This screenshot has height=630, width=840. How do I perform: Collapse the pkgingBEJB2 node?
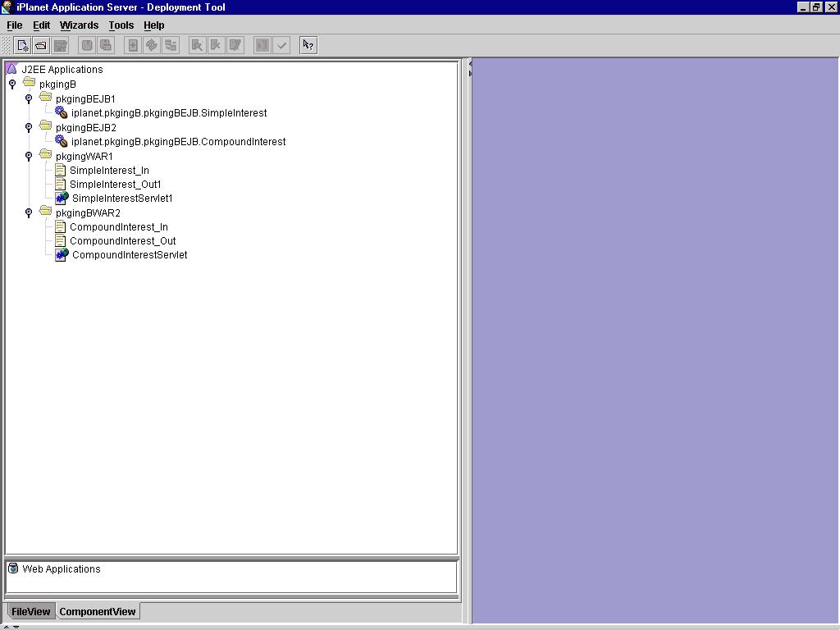coord(29,127)
